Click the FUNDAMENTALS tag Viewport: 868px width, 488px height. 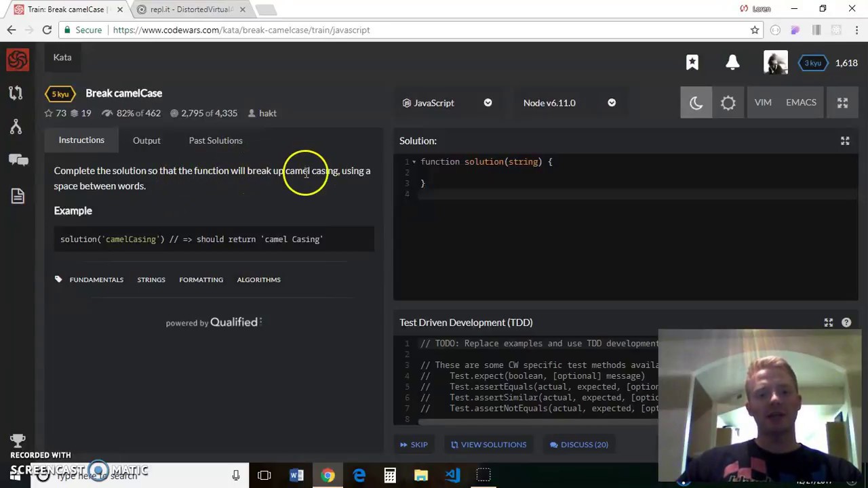point(96,280)
